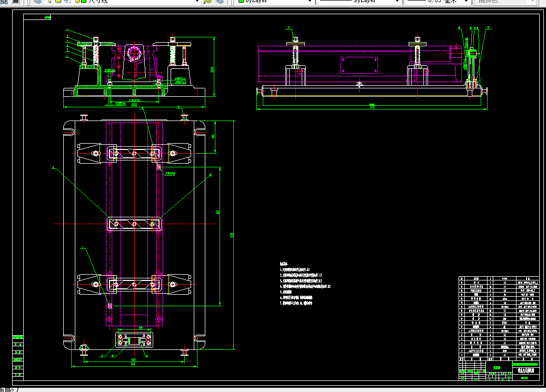This screenshot has width=546, height=392.
Task: Select the center clamp in plan view
Action: pos(134,224)
